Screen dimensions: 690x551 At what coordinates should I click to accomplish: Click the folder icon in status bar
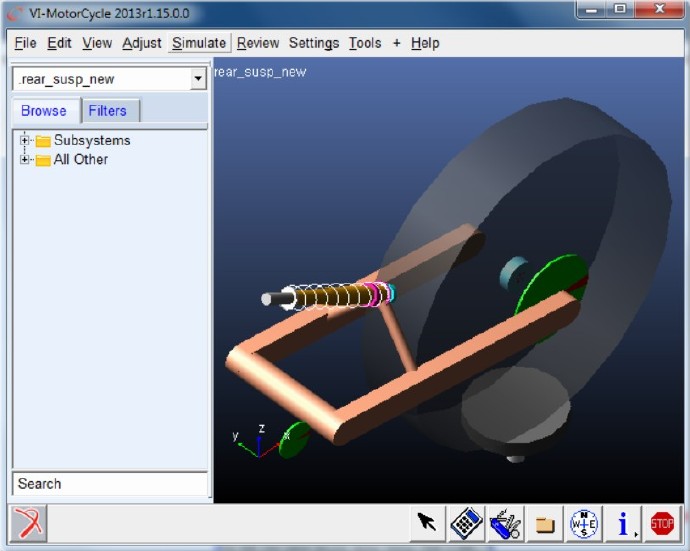[x=545, y=524]
